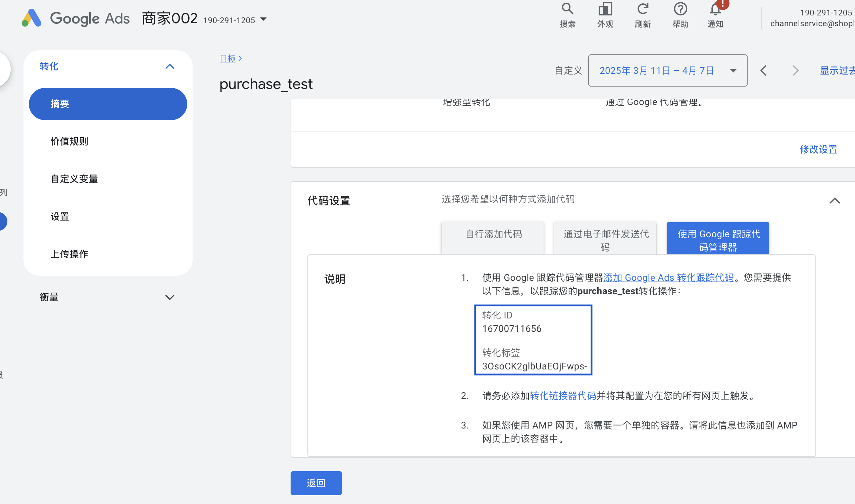Go to the previous date range arrow
The height and width of the screenshot is (504, 855).
coord(764,71)
